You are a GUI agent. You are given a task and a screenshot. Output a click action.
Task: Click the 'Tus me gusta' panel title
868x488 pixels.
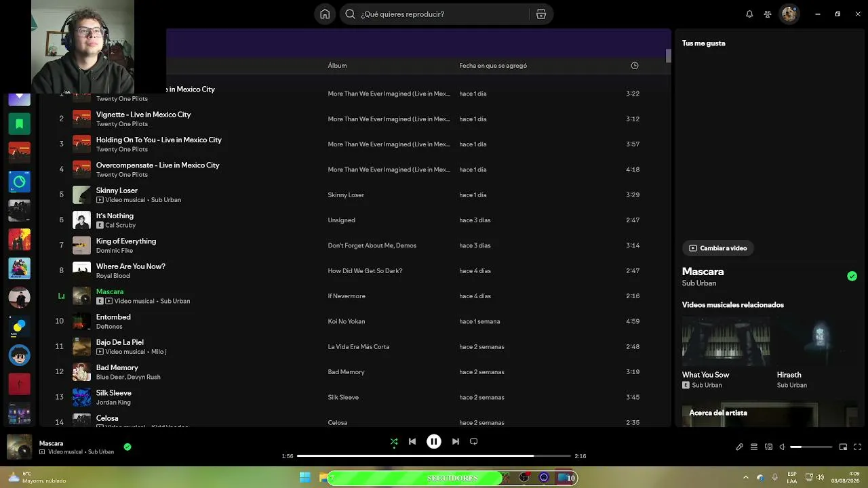point(703,43)
